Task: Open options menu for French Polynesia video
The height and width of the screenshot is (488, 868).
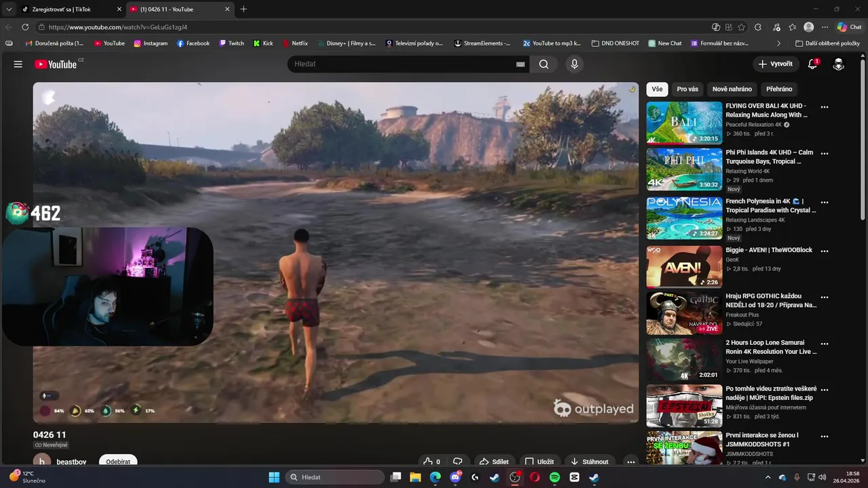Action: coord(825,202)
